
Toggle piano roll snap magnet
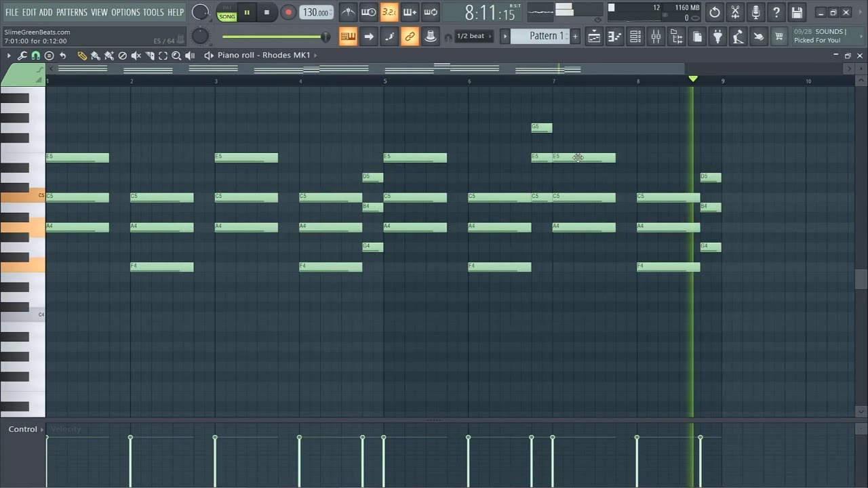(35, 56)
